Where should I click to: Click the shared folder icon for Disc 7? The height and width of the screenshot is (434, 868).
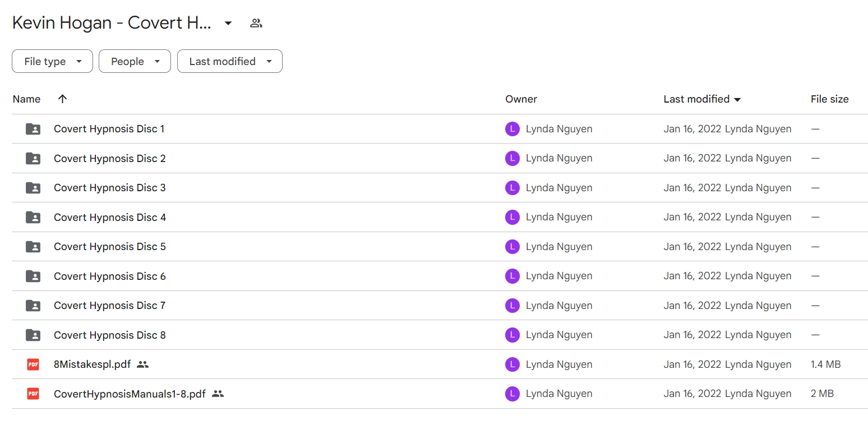tap(33, 306)
